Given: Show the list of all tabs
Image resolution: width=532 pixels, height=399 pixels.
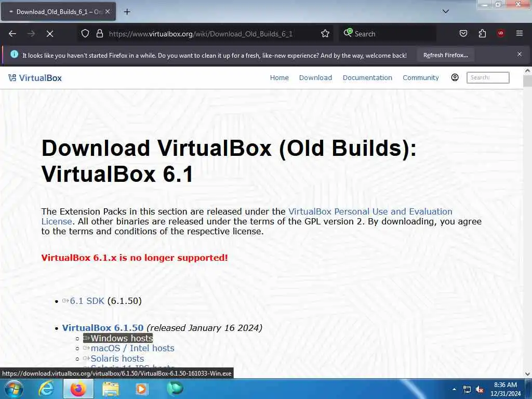Looking at the screenshot, I should (446, 11).
